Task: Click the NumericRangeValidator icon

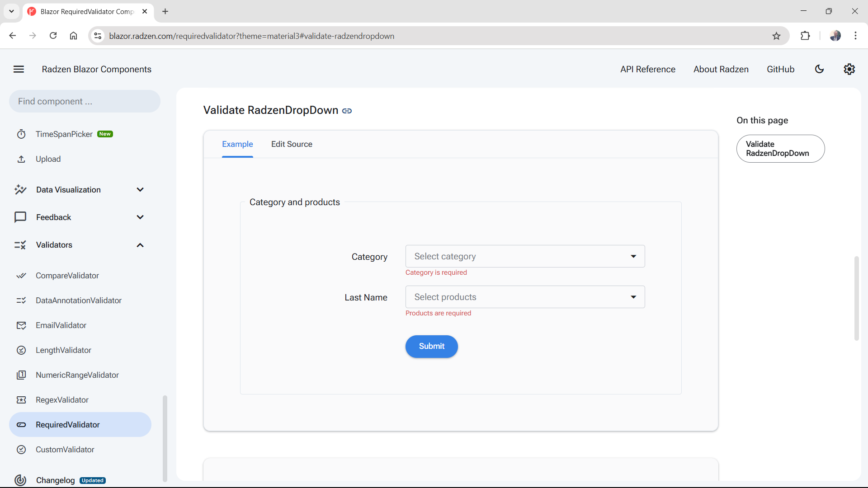Action: (x=21, y=375)
